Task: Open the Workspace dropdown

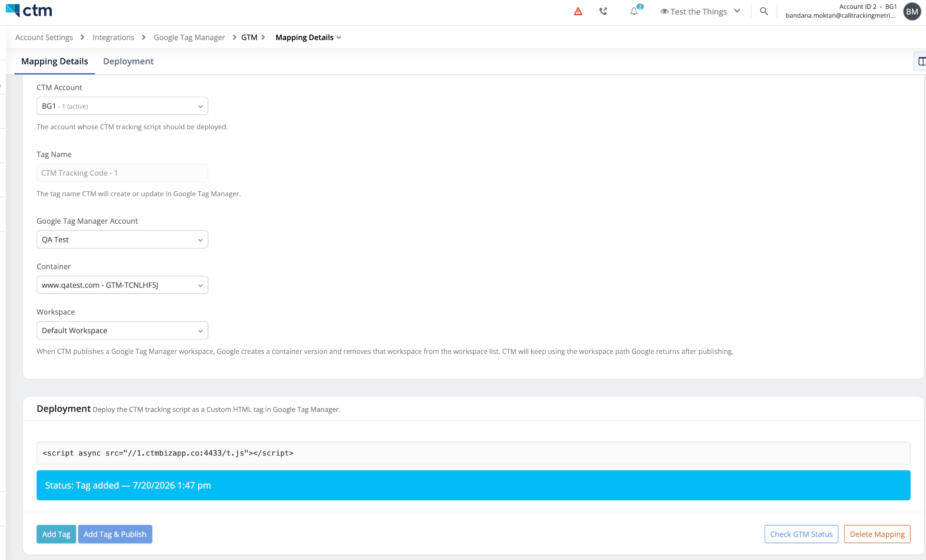Action: pyautogui.click(x=122, y=331)
